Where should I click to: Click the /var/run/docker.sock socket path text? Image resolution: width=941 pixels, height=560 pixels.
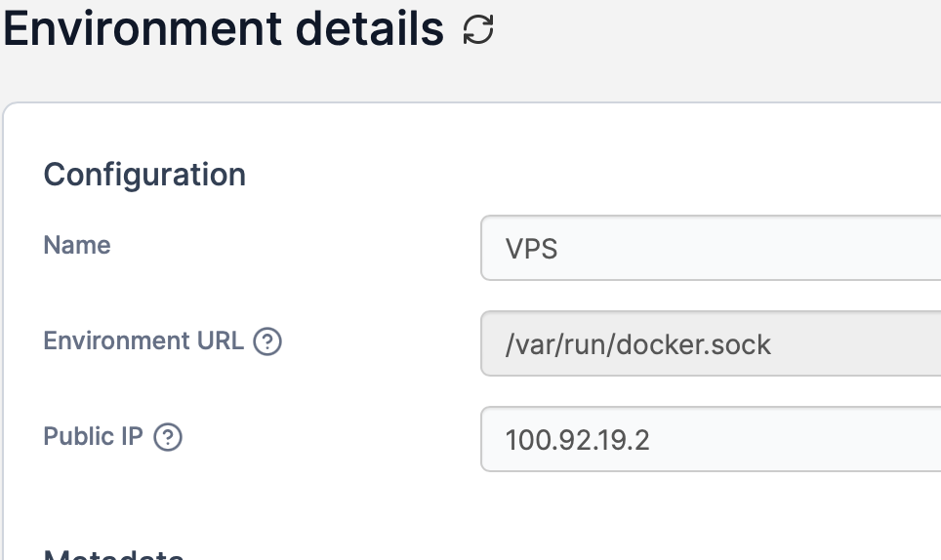pos(637,344)
